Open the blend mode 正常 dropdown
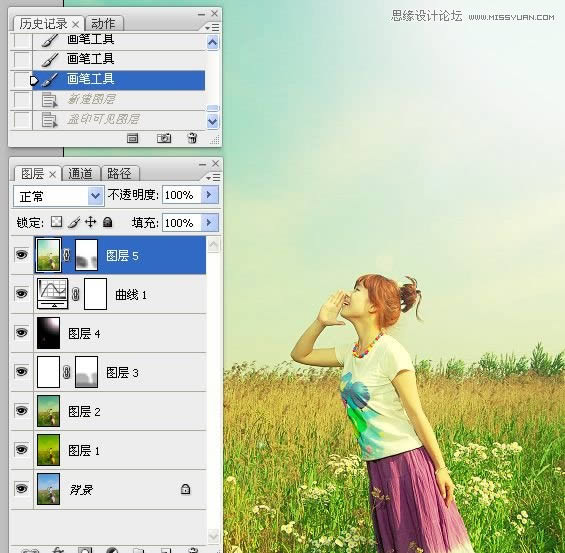This screenshot has height=553, width=565. click(x=59, y=196)
